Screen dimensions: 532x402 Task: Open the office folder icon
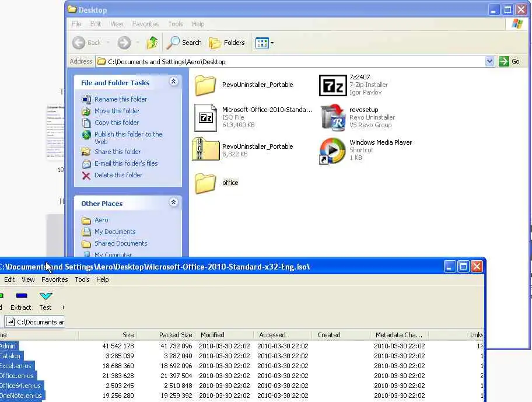tap(205, 183)
